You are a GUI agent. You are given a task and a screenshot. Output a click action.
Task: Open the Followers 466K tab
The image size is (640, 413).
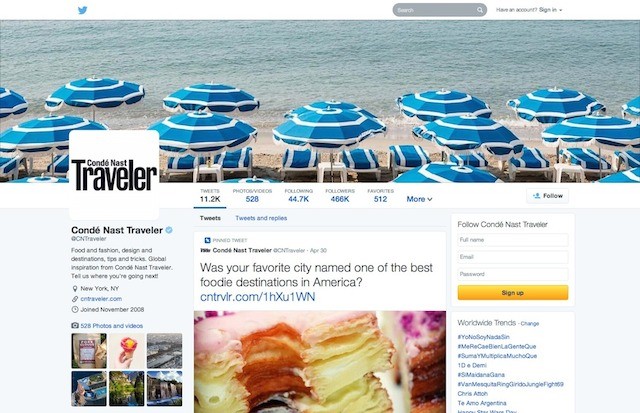pos(340,195)
